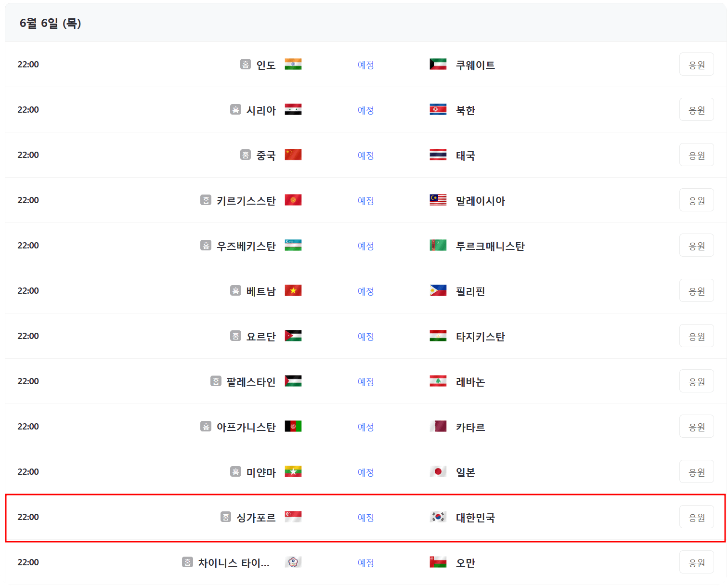Click the Qatar flag icon
The image size is (728, 586).
coord(438,427)
